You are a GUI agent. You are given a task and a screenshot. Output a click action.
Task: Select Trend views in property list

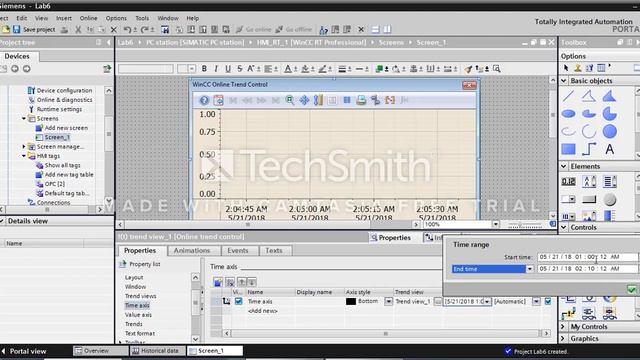[x=140, y=296]
